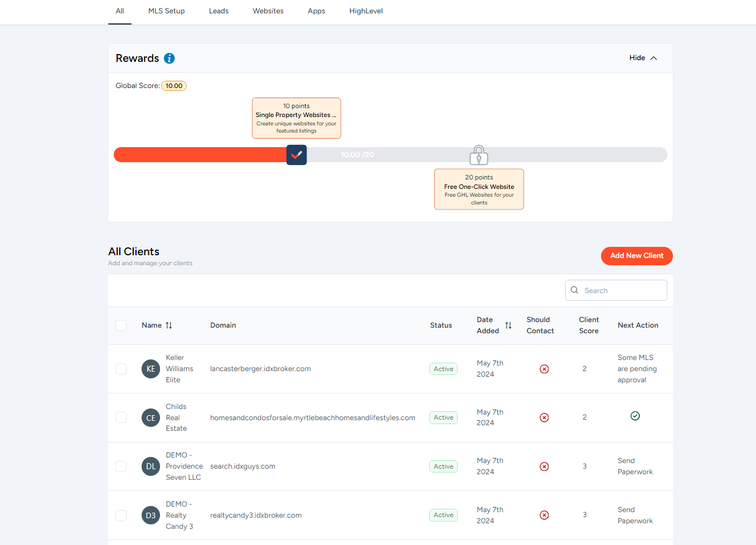Open the HighLevel tab
The image size is (756, 545).
pos(366,11)
